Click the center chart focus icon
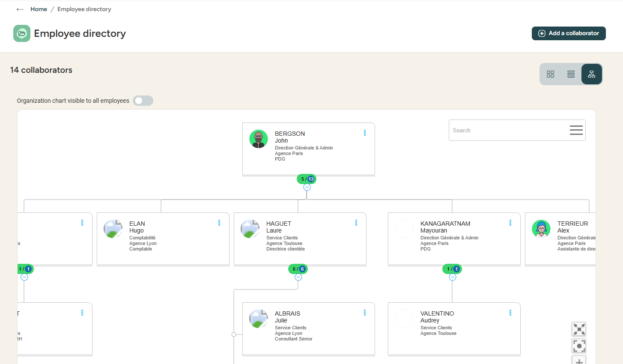The height and width of the screenshot is (364, 623). click(579, 346)
